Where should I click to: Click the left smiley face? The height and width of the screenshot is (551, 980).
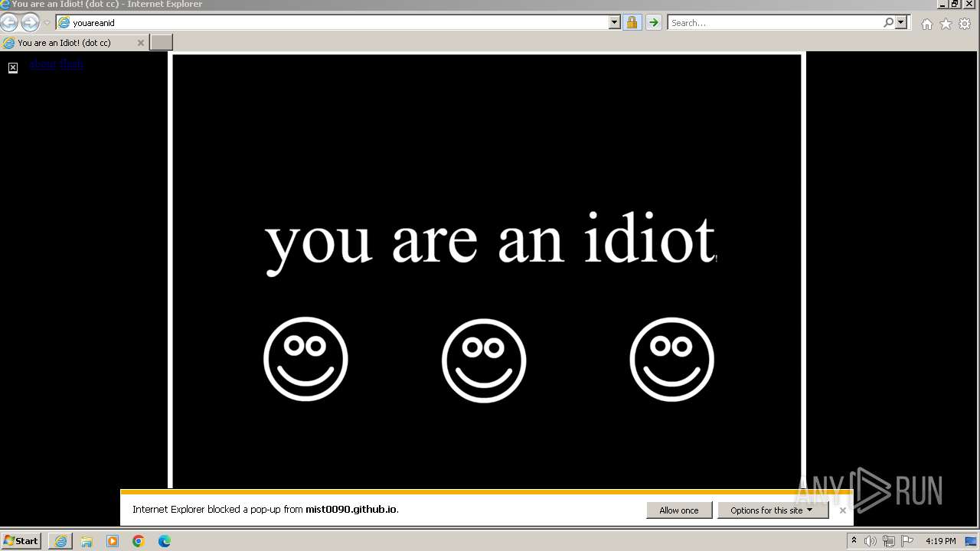tap(305, 359)
